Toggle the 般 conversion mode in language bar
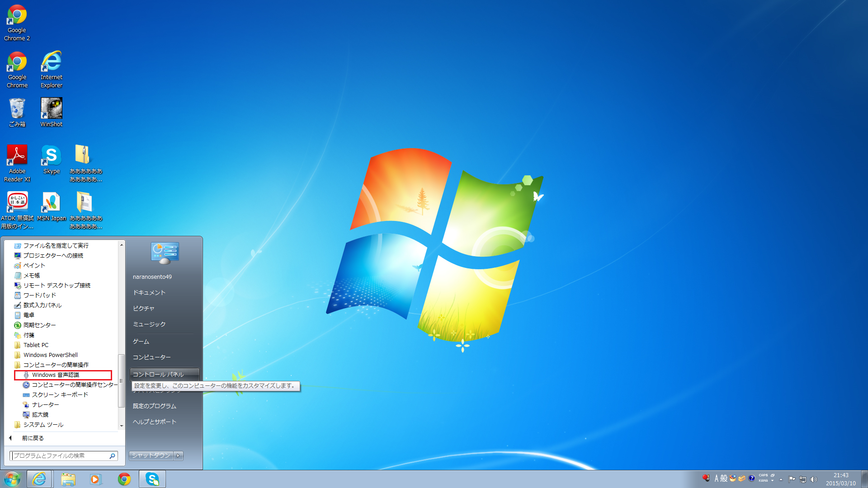Screen dimensions: 868x488 tap(724, 478)
